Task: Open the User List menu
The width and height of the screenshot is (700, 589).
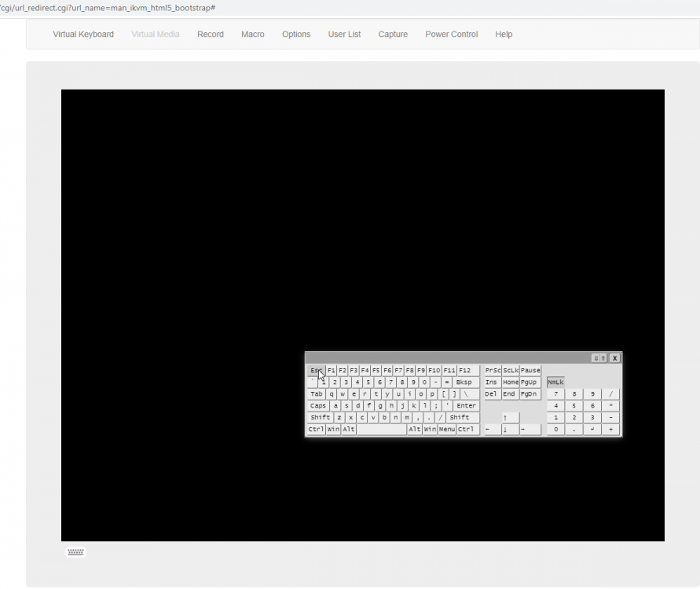Action: pyautogui.click(x=344, y=35)
